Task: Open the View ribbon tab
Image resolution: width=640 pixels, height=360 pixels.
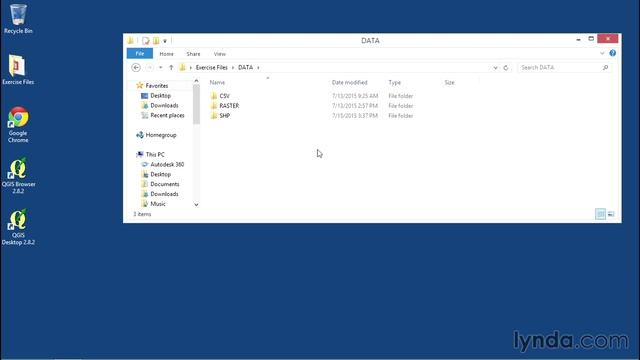Action: pyautogui.click(x=220, y=54)
